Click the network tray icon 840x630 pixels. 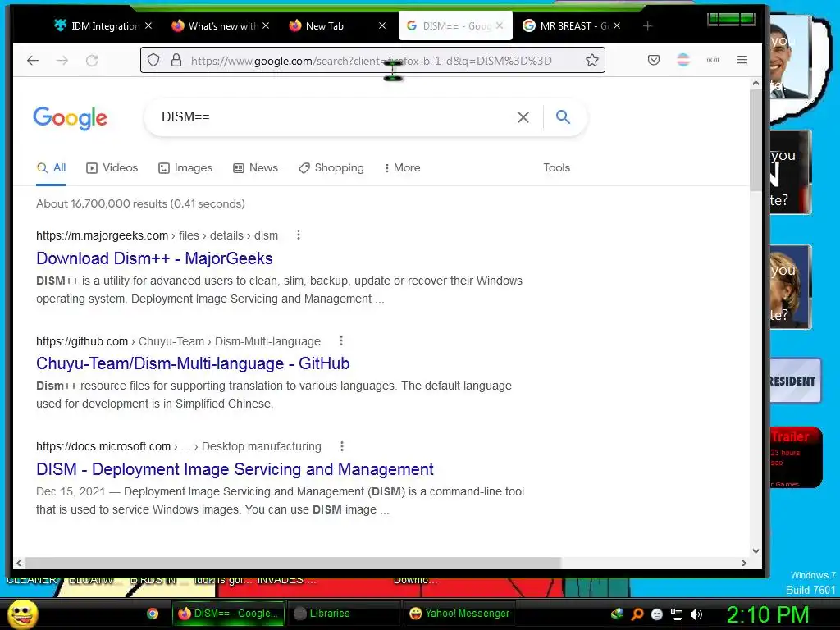(x=677, y=614)
